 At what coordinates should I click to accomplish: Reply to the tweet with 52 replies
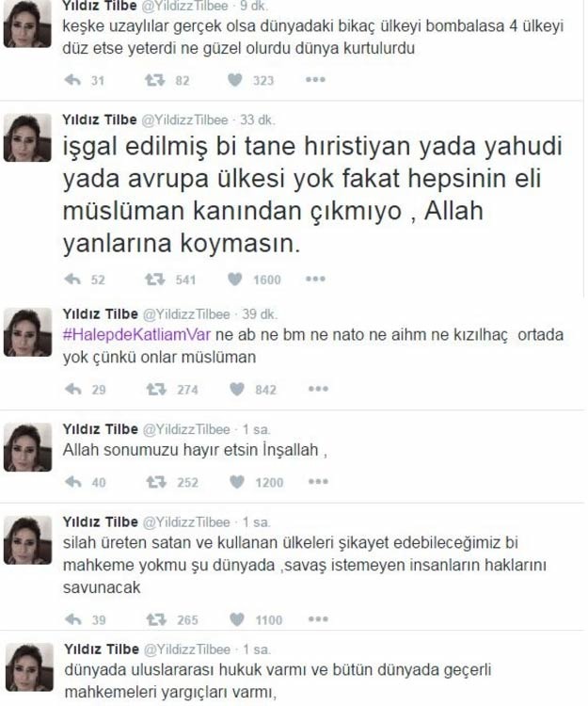(72, 280)
